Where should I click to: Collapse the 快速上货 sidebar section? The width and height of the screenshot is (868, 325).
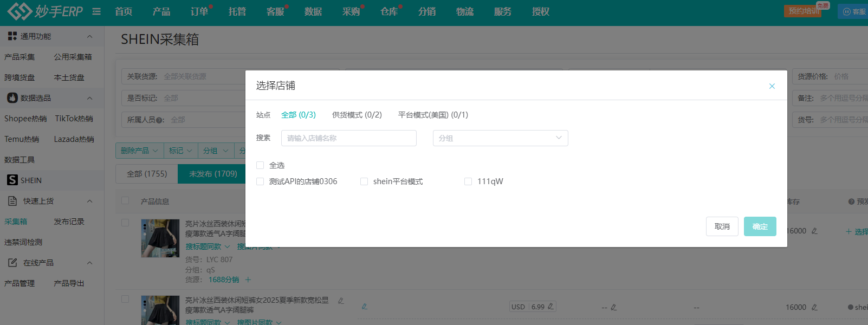[x=90, y=201]
